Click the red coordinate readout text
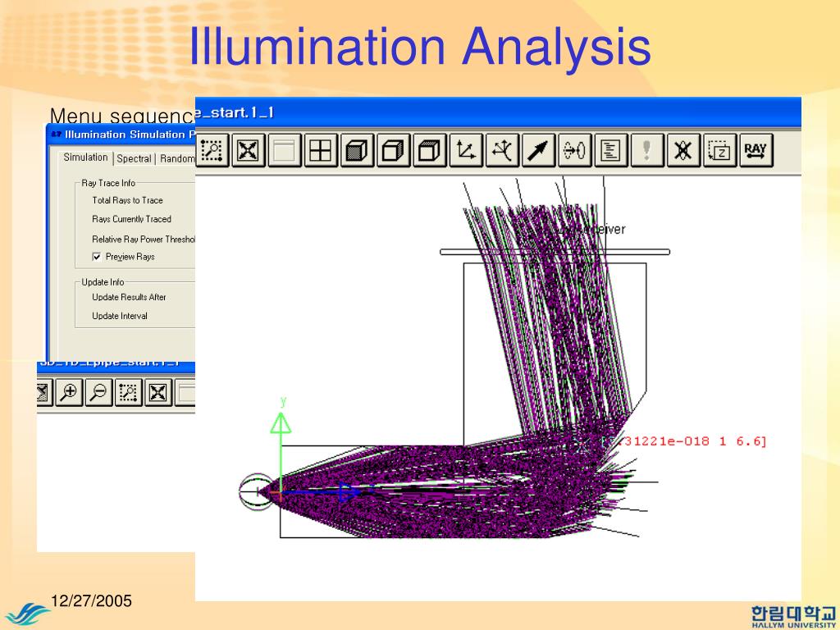Image resolution: width=840 pixels, height=630 pixels. click(684, 441)
